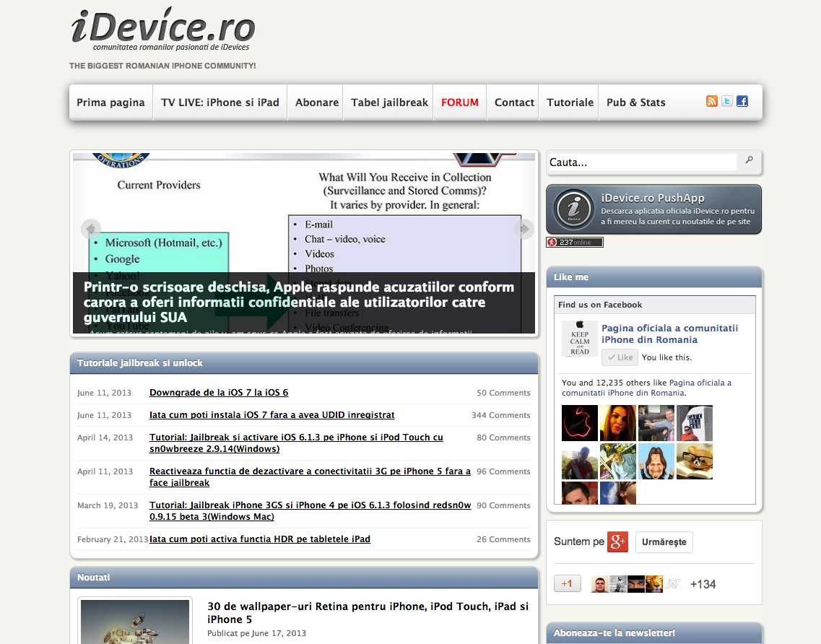Visit the FORUM section
The width and height of the screenshot is (821, 644).
click(x=460, y=103)
